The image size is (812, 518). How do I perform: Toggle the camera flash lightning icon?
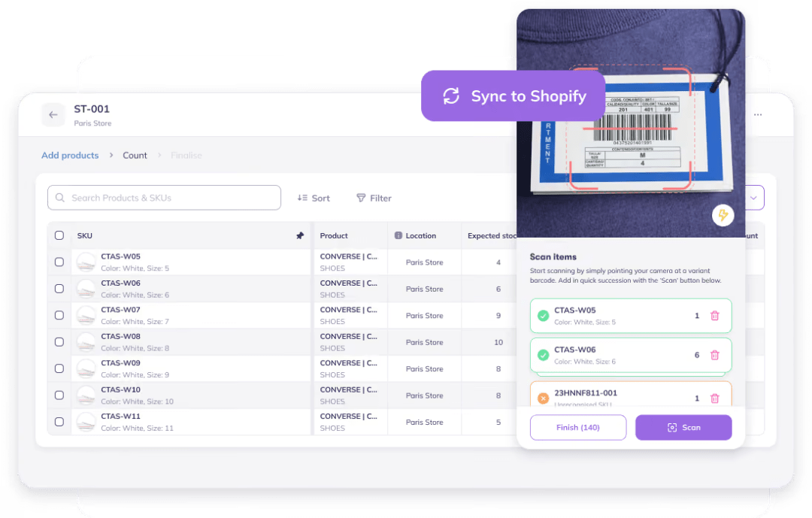(723, 215)
